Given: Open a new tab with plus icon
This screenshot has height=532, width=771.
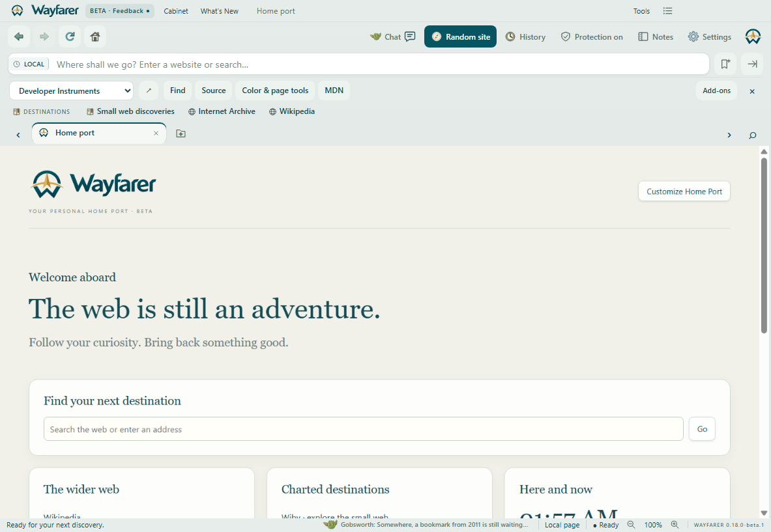Looking at the screenshot, I should [181, 133].
